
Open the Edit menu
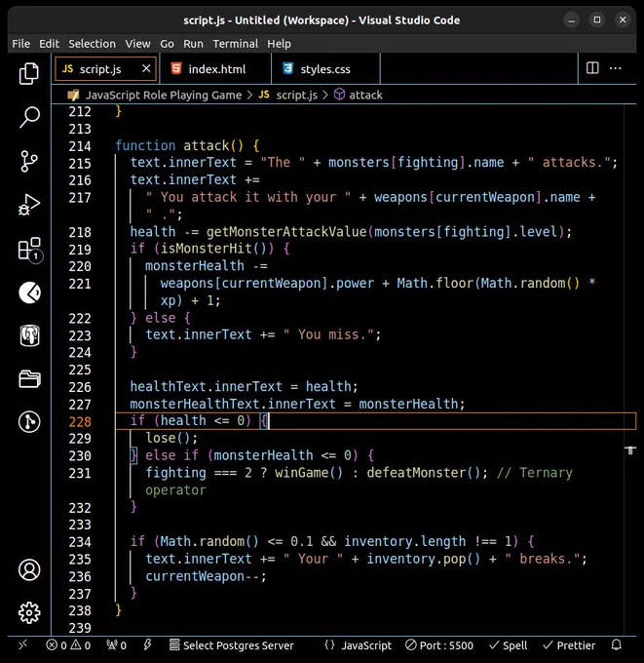pos(49,44)
